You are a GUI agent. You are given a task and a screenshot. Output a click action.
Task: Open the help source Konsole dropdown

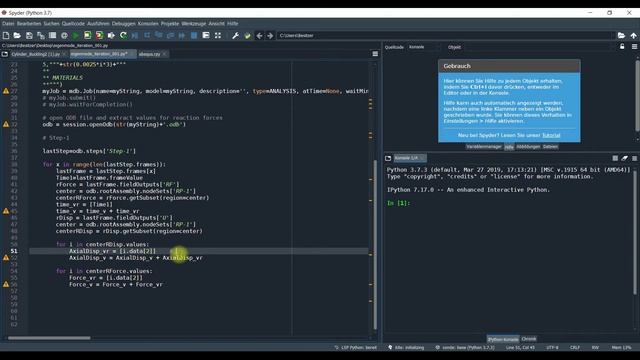pyautogui.click(x=424, y=47)
